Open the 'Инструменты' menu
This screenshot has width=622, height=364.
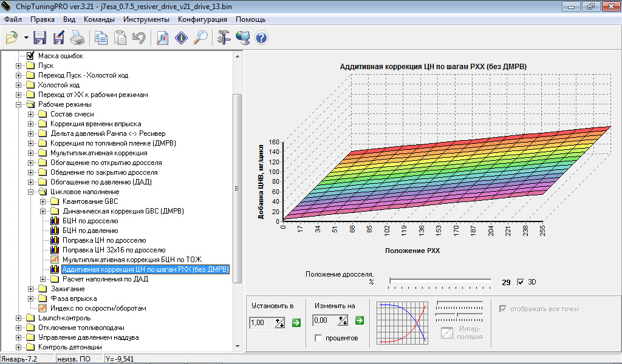pos(147,19)
